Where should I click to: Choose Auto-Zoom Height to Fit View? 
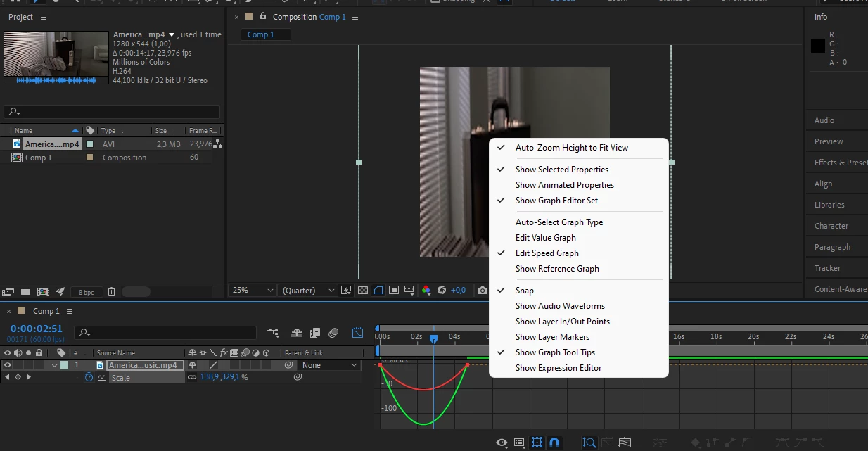[572, 148]
